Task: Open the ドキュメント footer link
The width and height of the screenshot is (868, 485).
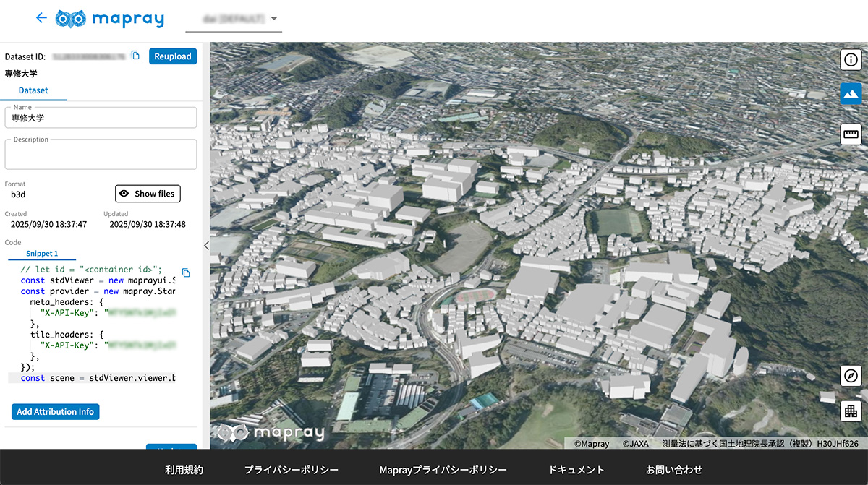Action: [576, 470]
